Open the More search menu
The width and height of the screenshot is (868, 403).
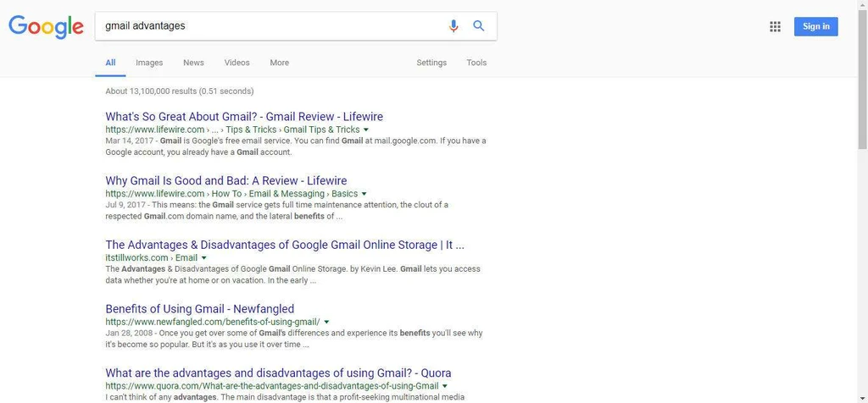point(280,63)
